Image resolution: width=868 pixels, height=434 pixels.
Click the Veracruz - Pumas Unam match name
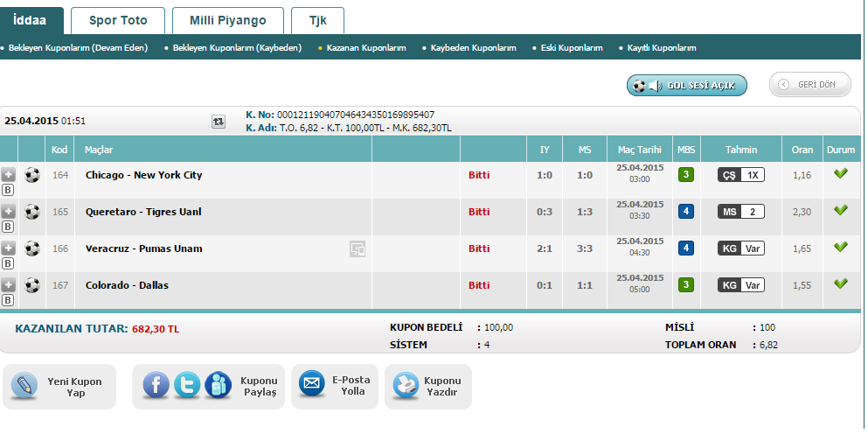click(144, 248)
